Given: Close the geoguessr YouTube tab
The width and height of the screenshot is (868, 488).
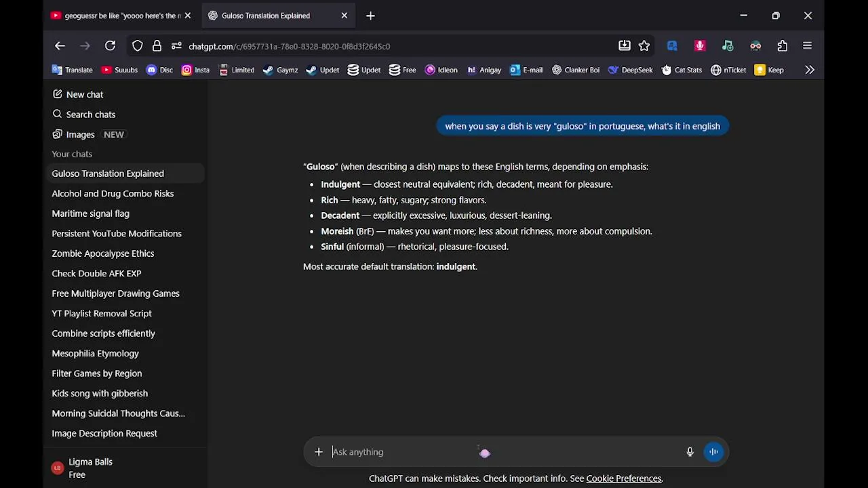Looking at the screenshot, I should coord(188,16).
